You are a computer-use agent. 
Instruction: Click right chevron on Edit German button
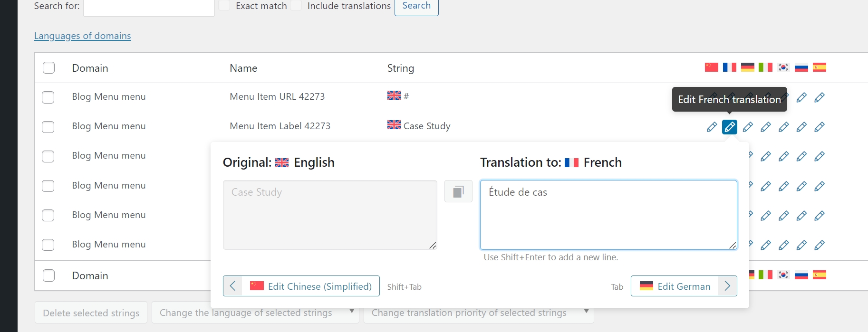point(727,286)
